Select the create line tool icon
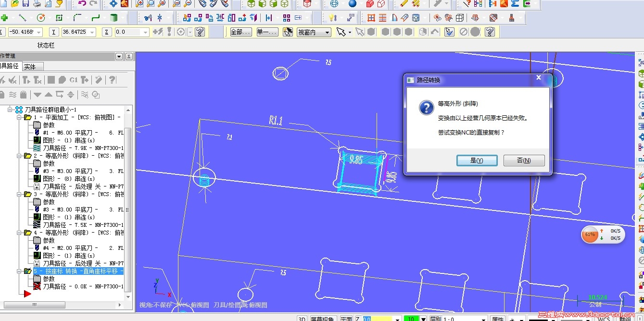Image resolution: width=644 pixels, height=321 pixels. [x=22, y=18]
